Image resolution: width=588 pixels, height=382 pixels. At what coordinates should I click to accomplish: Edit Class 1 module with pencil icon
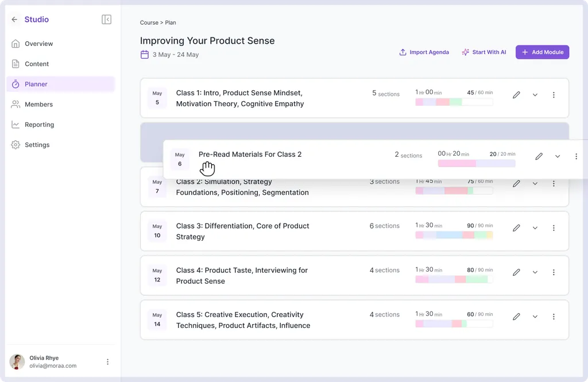coord(516,95)
